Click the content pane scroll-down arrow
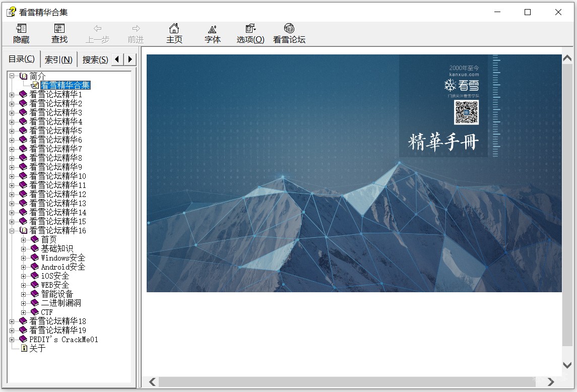Image resolution: width=577 pixels, height=392 pixels. (567, 365)
